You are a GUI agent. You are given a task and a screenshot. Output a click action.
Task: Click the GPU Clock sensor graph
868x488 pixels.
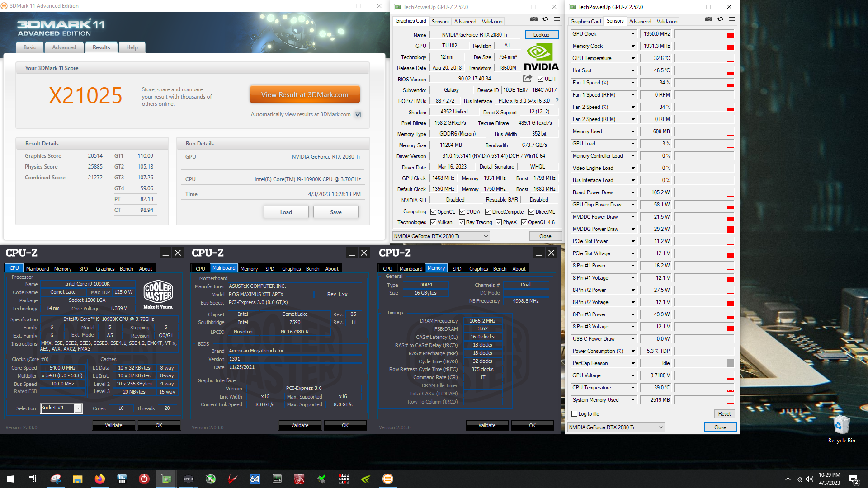(704, 34)
